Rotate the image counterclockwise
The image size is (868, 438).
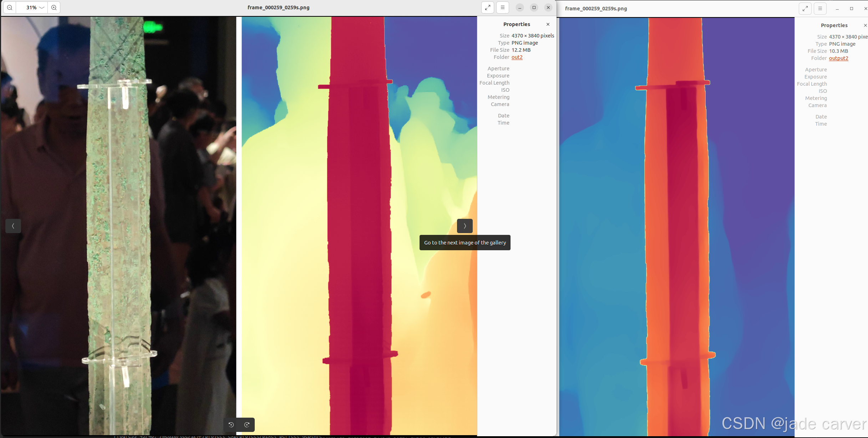click(231, 425)
